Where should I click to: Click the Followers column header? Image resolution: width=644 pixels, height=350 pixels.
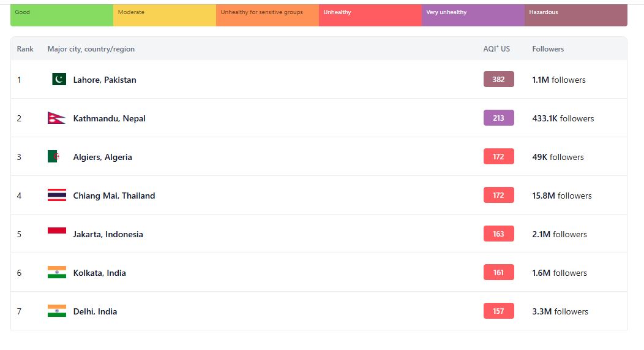coord(548,49)
